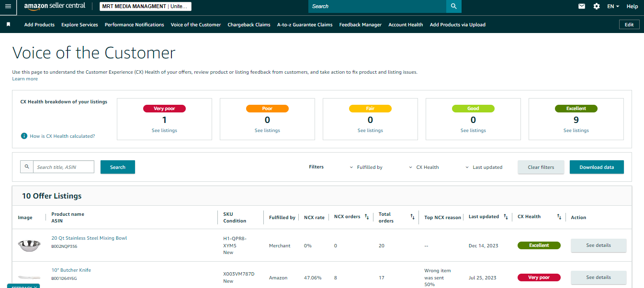The height and width of the screenshot is (288, 644).
Task: Open Add Products menu item
Action: point(39,24)
